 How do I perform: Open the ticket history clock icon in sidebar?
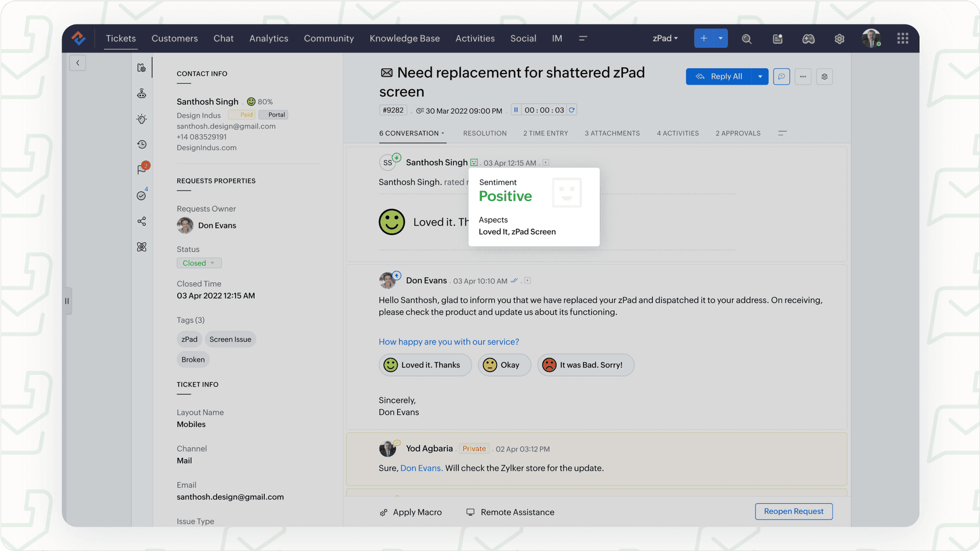pyautogui.click(x=141, y=144)
